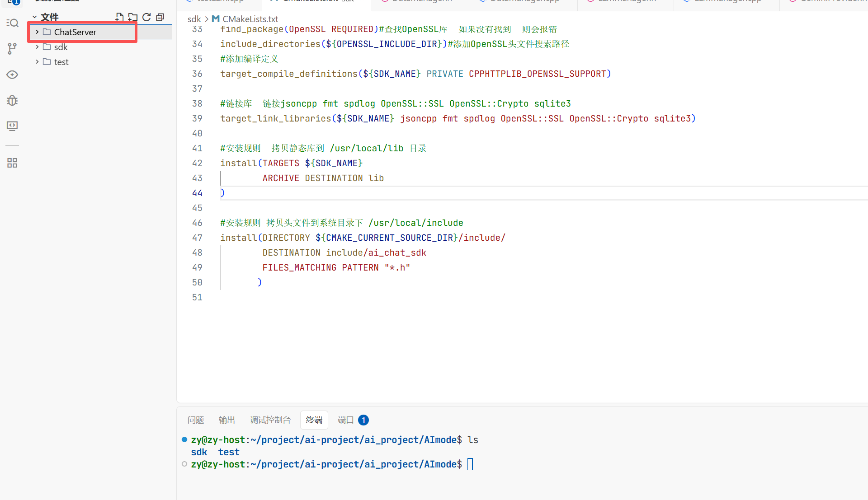Expand the ChatServer folder chevron
868x500 pixels.
click(x=37, y=32)
